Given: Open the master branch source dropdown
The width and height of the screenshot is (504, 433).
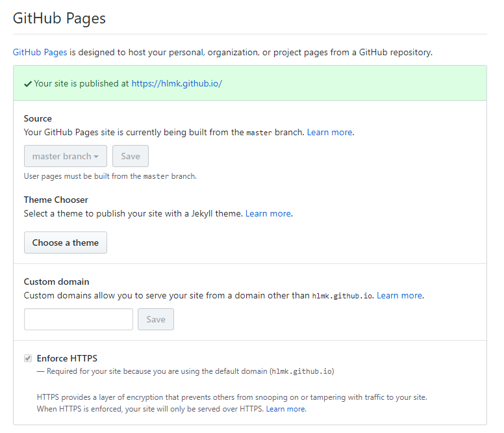Looking at the screenshot, I should point(66,156).
